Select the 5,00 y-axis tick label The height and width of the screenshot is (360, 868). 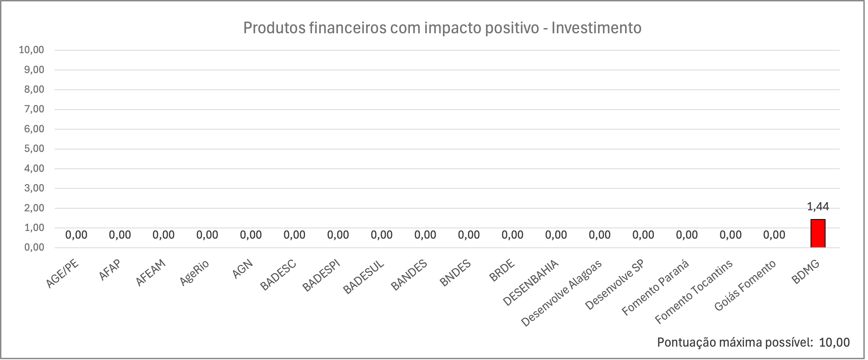tap(34, 149)
